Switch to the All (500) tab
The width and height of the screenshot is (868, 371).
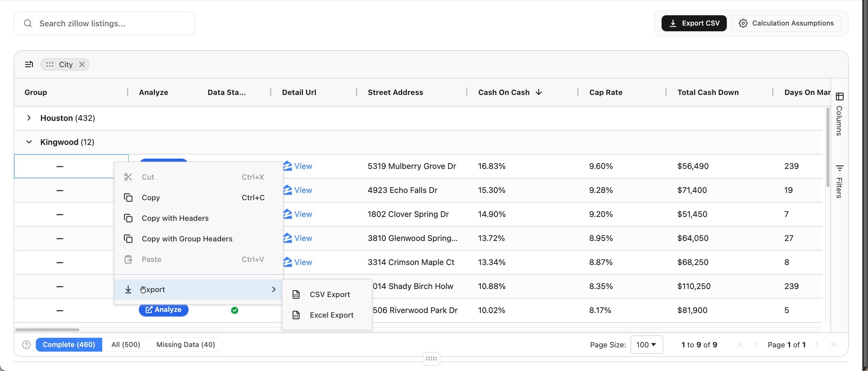pyautogui.click(x=126, y=345)
